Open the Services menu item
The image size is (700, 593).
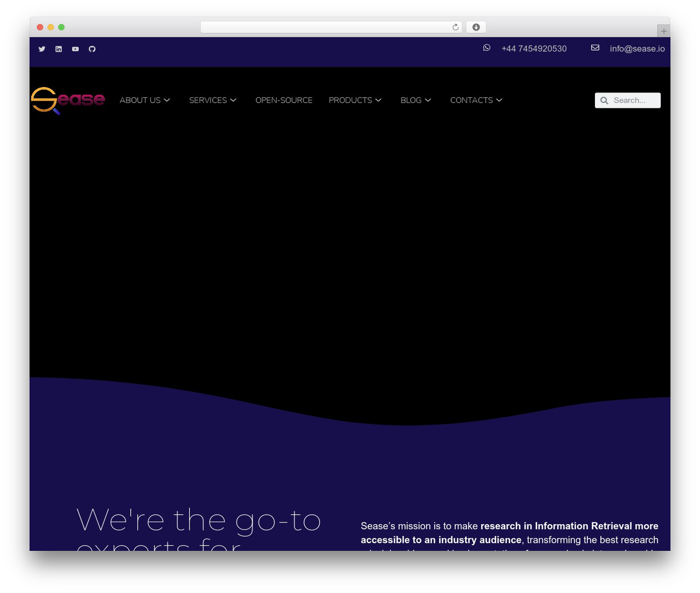(x=208, y=100)
